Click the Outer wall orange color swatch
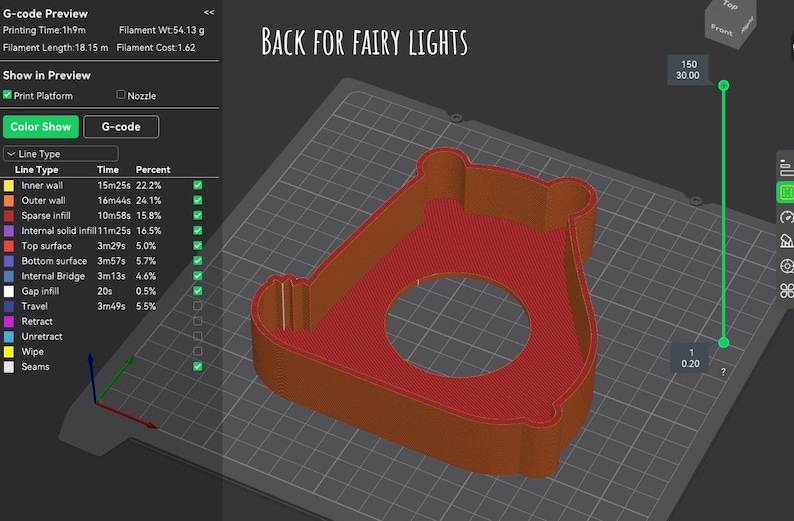This screenshot has height=521, width=794. tap(9, 201)
